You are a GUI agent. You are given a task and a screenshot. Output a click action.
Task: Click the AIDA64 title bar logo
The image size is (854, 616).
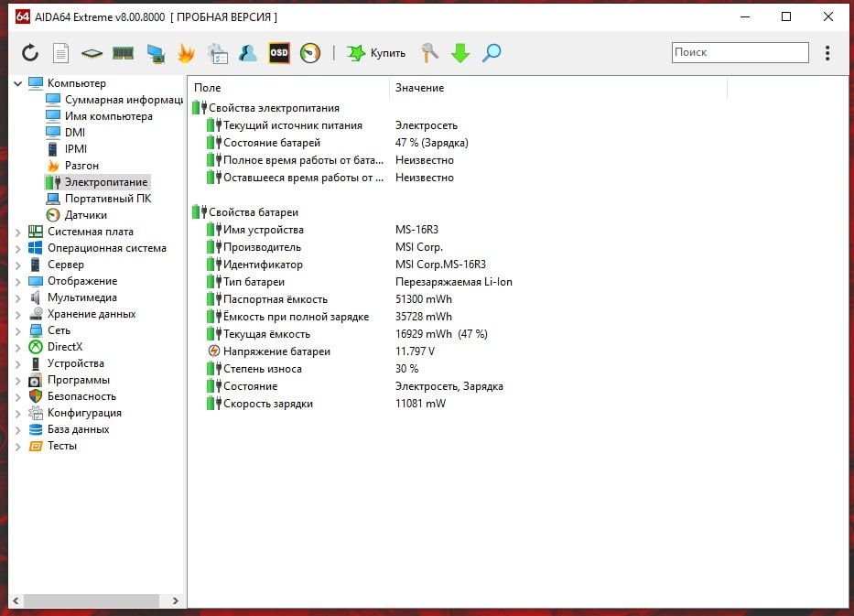pos(22,16)
